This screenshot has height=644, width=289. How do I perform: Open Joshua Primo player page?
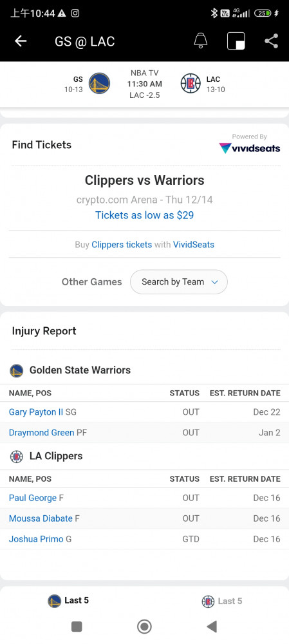coord(36,539)
